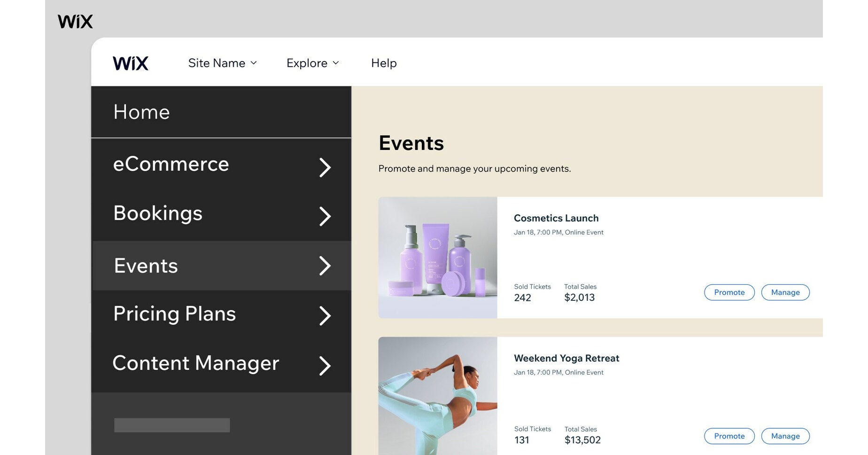Select Events in the sidebar
868x455 pixels.
pos(146,266)
